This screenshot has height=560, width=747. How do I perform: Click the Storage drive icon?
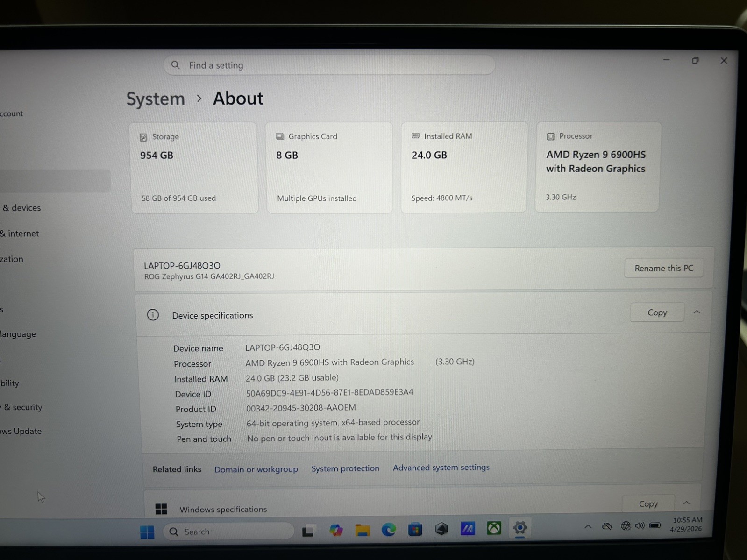click(x=143, y=137)
